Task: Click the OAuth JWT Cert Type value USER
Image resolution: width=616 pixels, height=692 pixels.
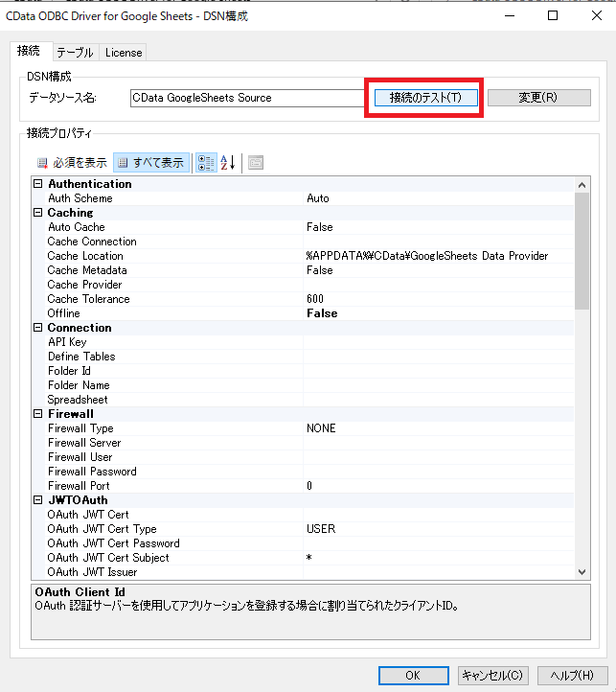Action: (x=321, y=529)
